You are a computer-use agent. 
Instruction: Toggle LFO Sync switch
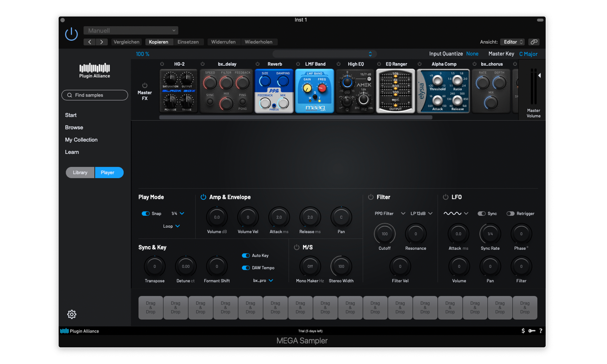pos(481,214)
